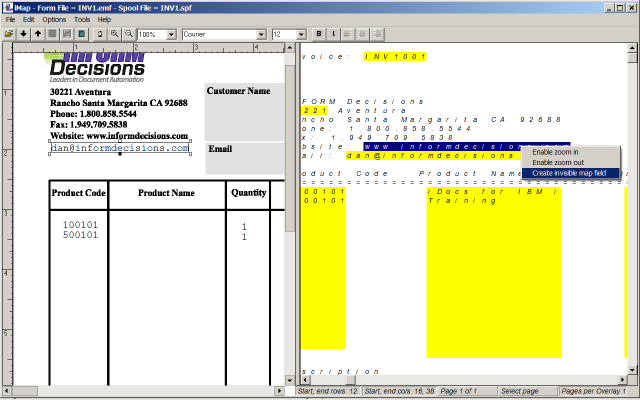Open the Tools menu
Image resolution: width=640 pixels, height=400 pixels.
(81, 19)
